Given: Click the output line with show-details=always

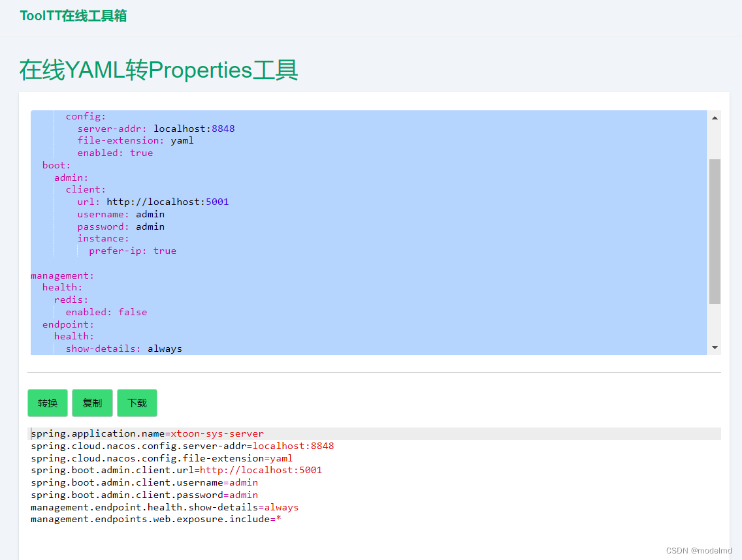Looking at the screenshot, I should click(x=165, y=507).
